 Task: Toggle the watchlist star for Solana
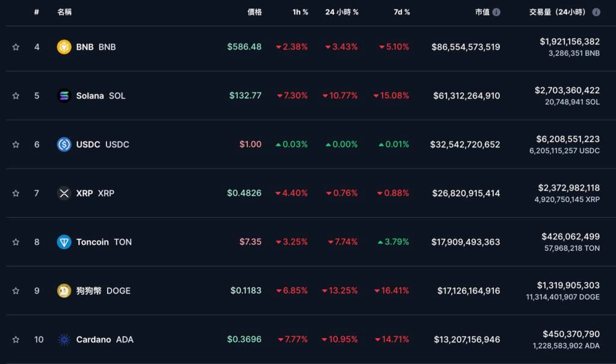pos(16,96)
